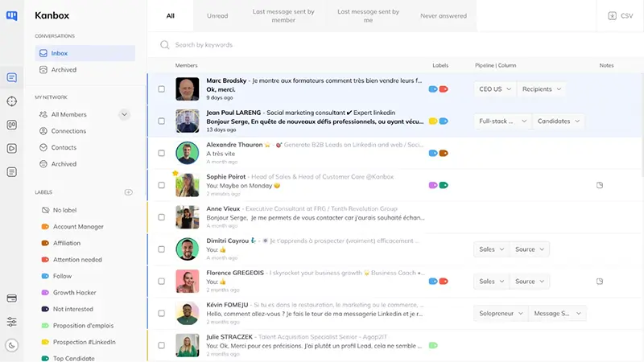Expand the All Members chevron

click(x=124, y=115)
